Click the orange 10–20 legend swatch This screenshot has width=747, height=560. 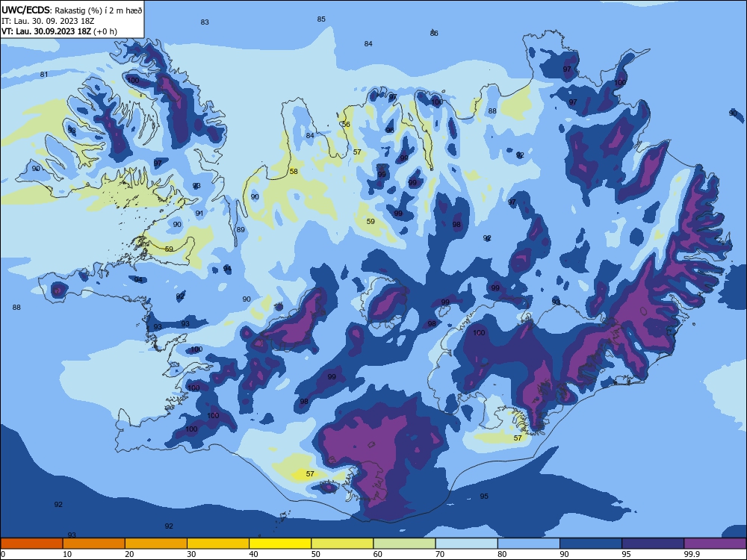[x=94, y=544]
